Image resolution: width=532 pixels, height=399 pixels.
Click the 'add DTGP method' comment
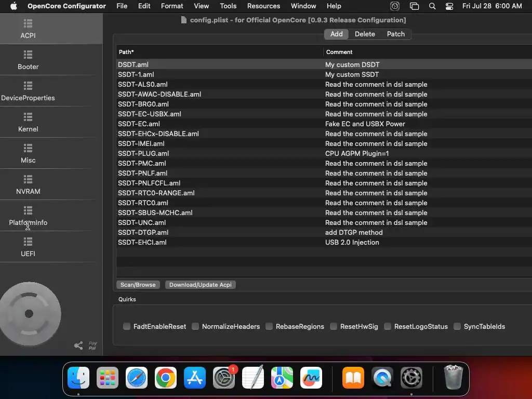[x=354, y=232]
